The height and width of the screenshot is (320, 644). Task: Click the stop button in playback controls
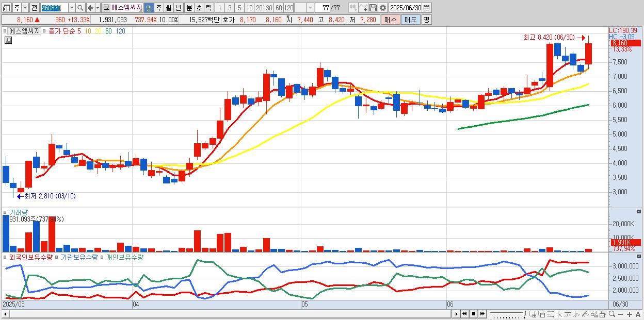click(x=474, y=314)
